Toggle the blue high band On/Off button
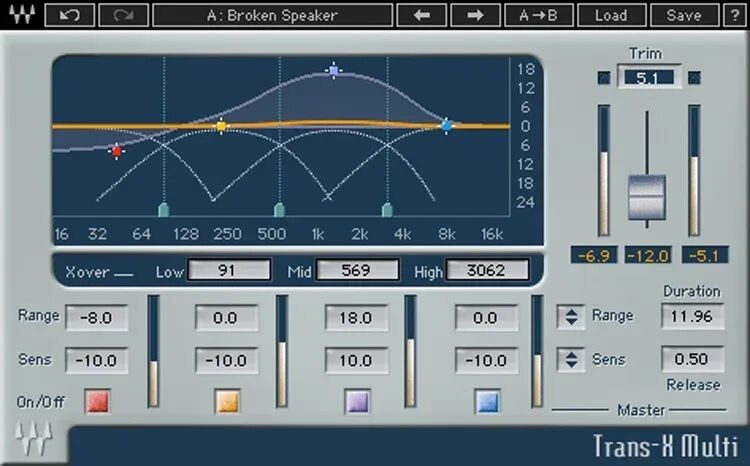750x466 pixels. (x=487, y=401)
